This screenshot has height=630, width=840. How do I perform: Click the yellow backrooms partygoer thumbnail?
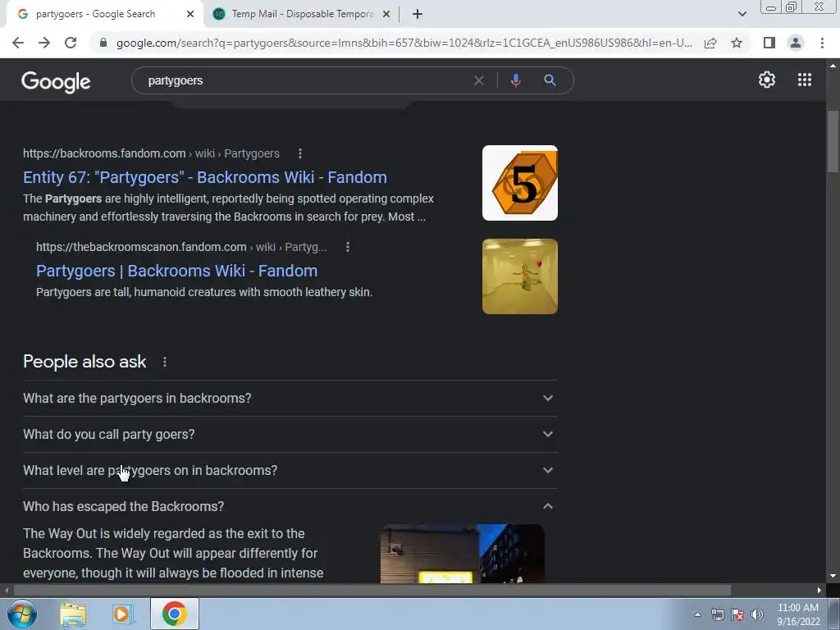[x=519, y=276]
